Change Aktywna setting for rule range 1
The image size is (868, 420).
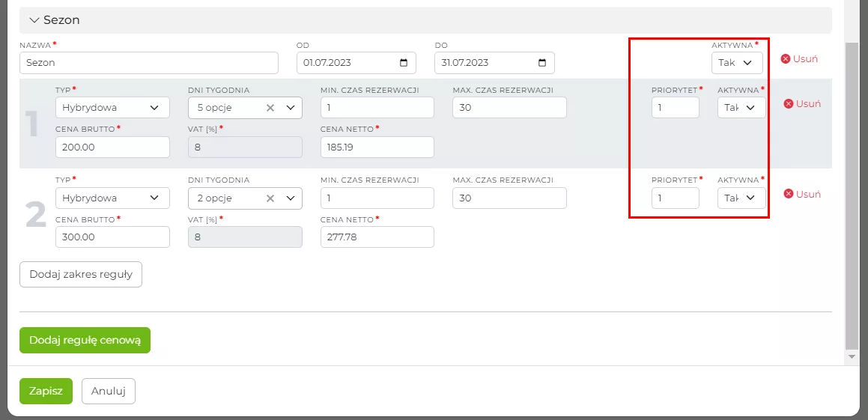point(741,108)
